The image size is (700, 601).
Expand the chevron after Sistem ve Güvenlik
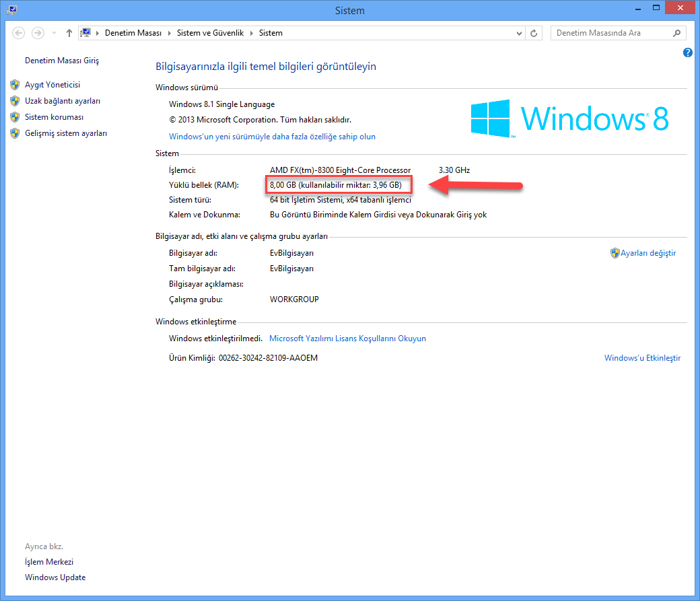pos(251,33)
